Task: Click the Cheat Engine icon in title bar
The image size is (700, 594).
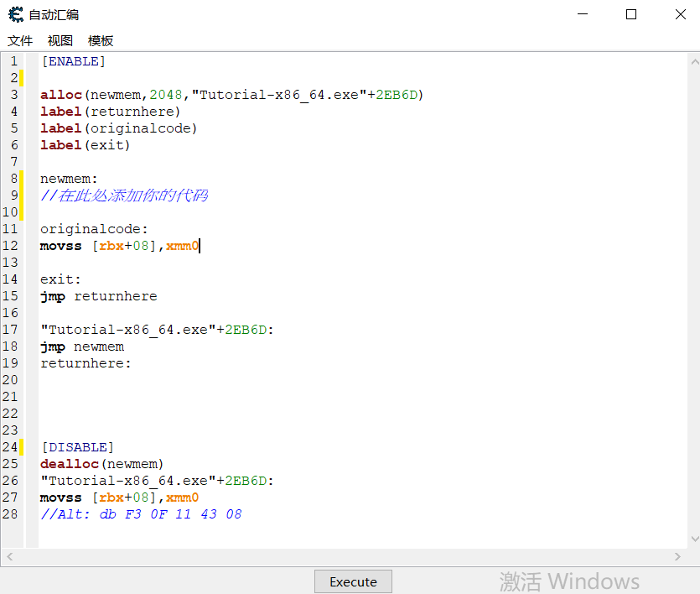Action: pos(15,14)
